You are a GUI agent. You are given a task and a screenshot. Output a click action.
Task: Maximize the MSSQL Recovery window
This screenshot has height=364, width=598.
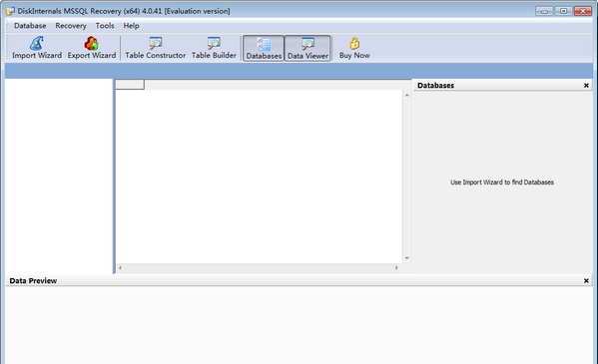pyautogui.click(x=563, y=11)
